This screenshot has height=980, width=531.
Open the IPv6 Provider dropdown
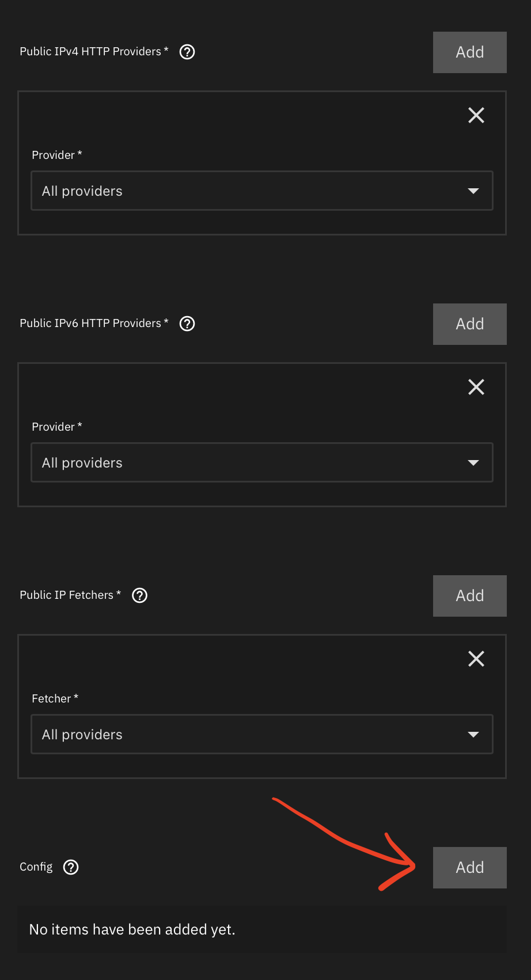[x=262, y=462]
